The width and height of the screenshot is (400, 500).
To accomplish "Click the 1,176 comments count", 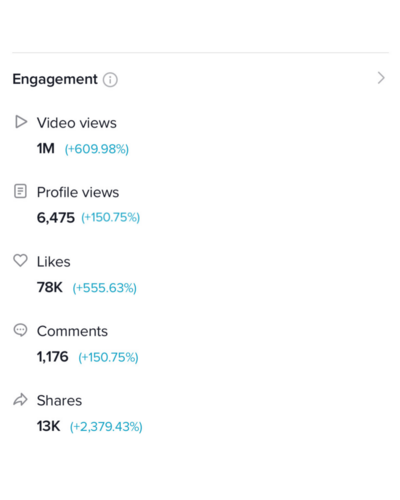I will tap(53, 357).
